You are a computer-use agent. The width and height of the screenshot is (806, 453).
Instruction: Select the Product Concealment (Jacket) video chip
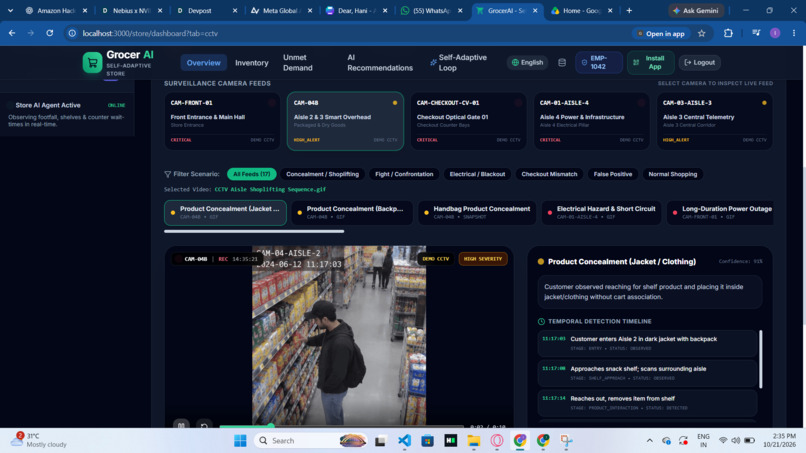[225, 212]
